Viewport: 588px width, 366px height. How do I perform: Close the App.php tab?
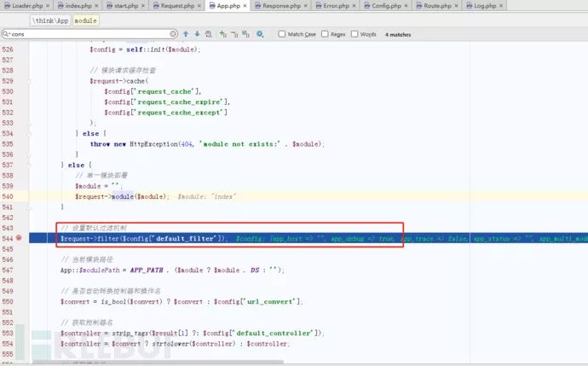click(x=245, y=6)
